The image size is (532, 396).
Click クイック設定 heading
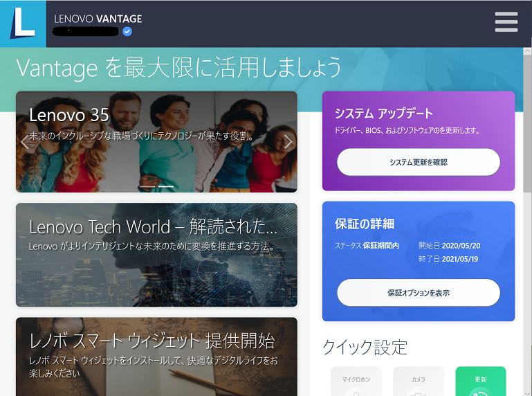(x=365, y=347)
